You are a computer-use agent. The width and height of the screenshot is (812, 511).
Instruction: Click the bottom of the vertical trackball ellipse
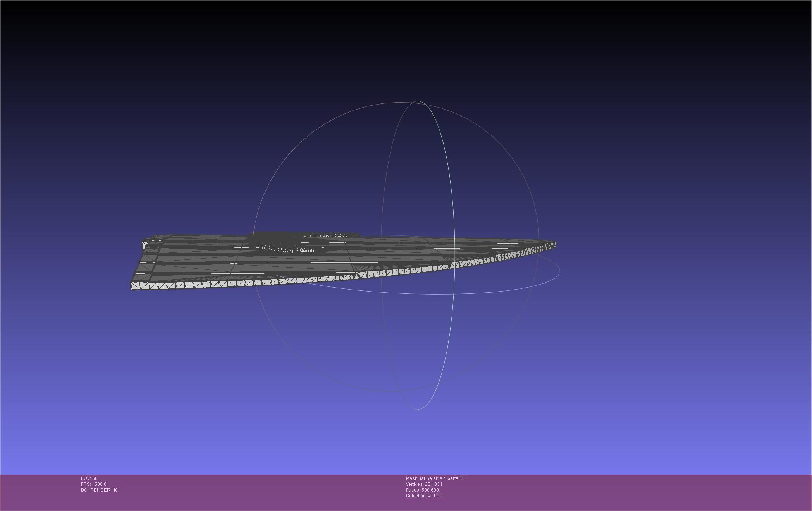pos(418,409)
